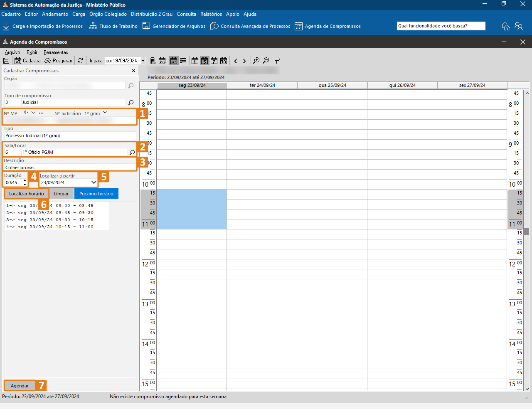
Task: Open the Cadastro main menu
Action: [x=11, y=14]
